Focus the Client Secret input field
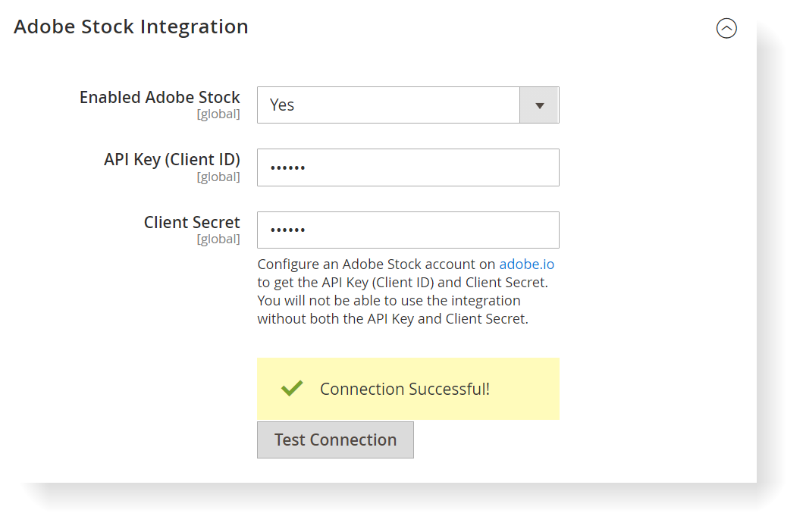Screen dimensions: 806x532 click(425, 230)
